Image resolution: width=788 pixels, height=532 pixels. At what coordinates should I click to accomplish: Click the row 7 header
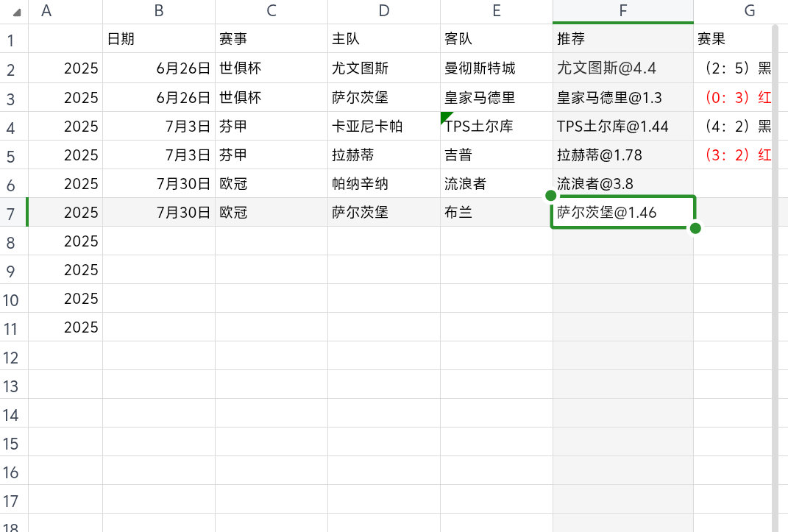point(12,212)
